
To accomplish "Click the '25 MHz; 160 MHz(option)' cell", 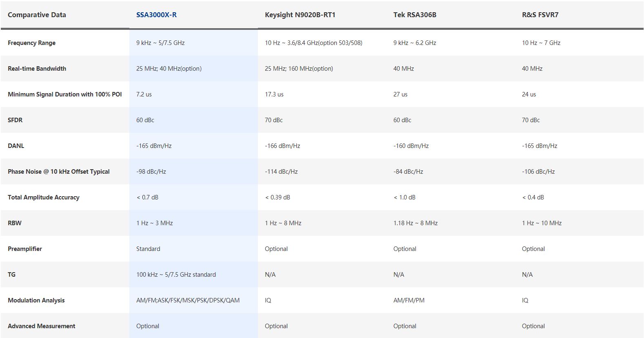I will [x=299, y=69].
